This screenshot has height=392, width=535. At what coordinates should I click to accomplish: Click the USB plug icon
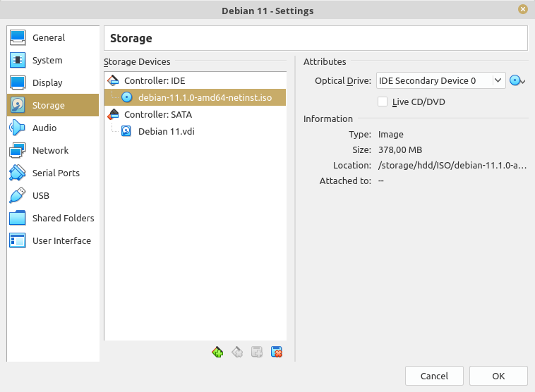click(18, 195)
